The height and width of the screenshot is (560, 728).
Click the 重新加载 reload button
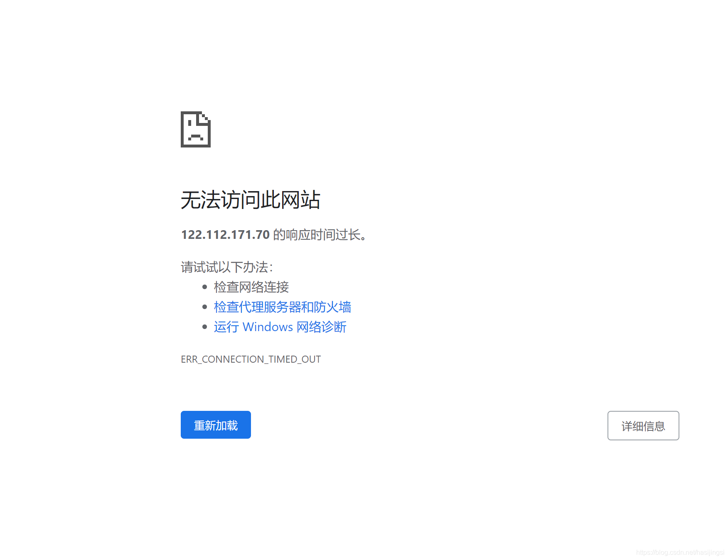(x=216, y=425)
